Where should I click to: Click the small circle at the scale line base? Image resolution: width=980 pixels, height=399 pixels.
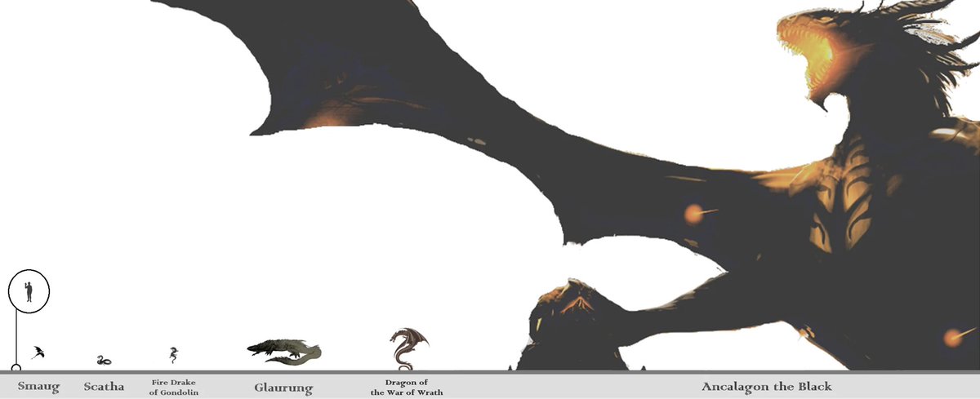16,369
